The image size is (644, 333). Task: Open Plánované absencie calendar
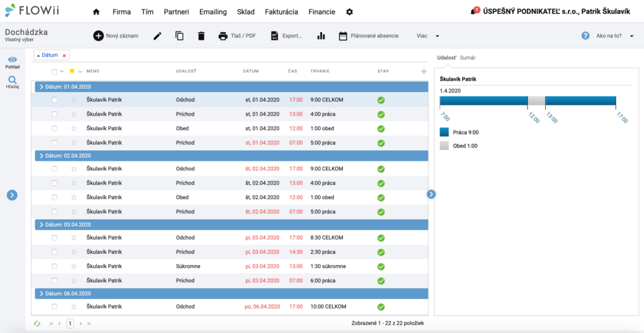coord(369,36)
